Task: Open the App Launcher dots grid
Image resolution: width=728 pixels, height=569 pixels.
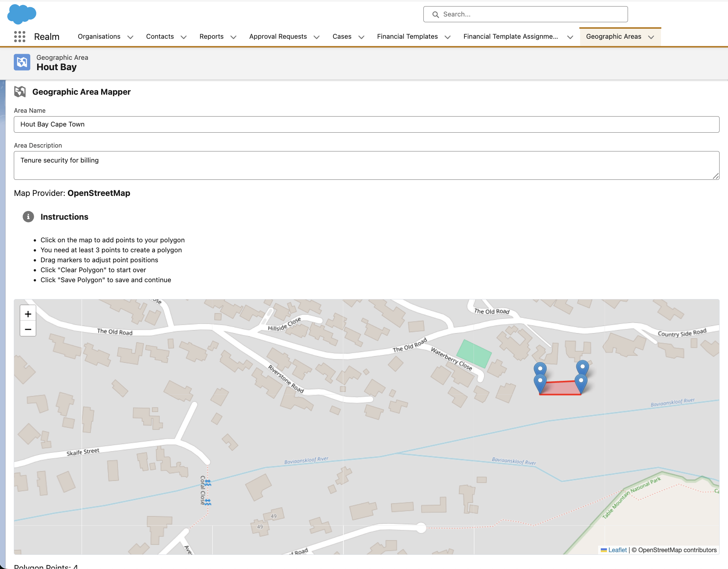Action: click(x=20, y=36)
